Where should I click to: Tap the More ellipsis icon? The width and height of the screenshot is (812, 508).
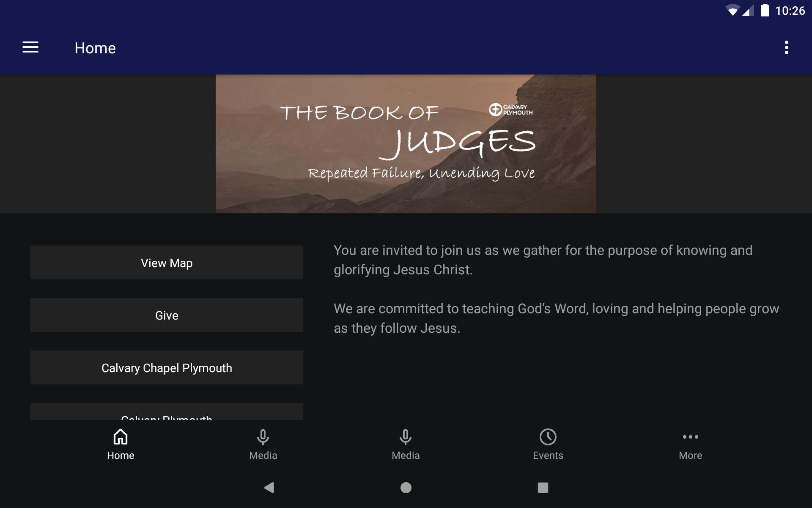(690, 437)
